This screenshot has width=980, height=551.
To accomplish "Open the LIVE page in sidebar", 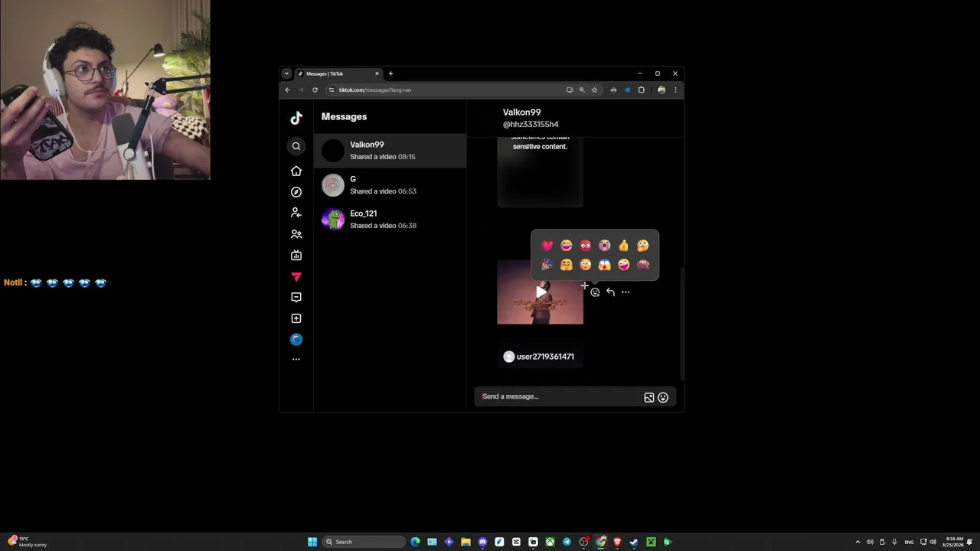I will tap(296, 256).
